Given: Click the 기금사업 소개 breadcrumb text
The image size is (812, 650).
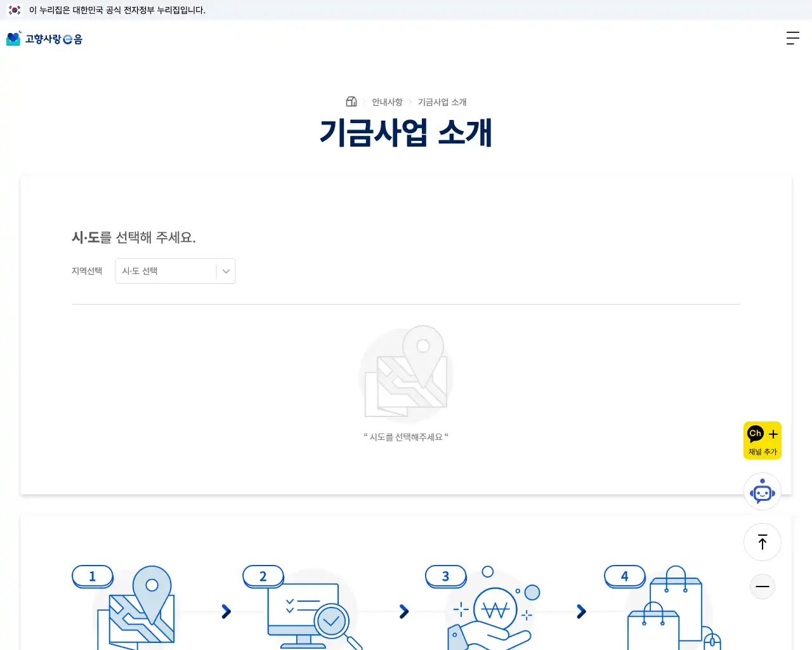Looking at the screenshot, I should coord(442,102).
